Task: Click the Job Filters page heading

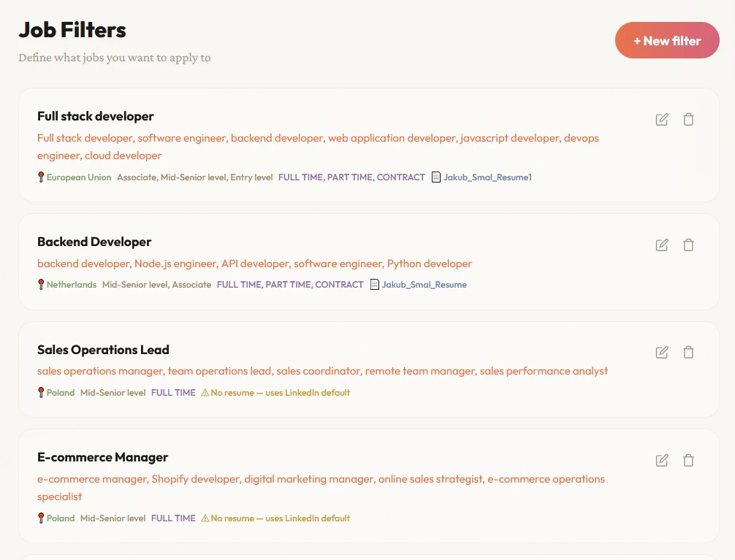Action: tap(72, 30)
